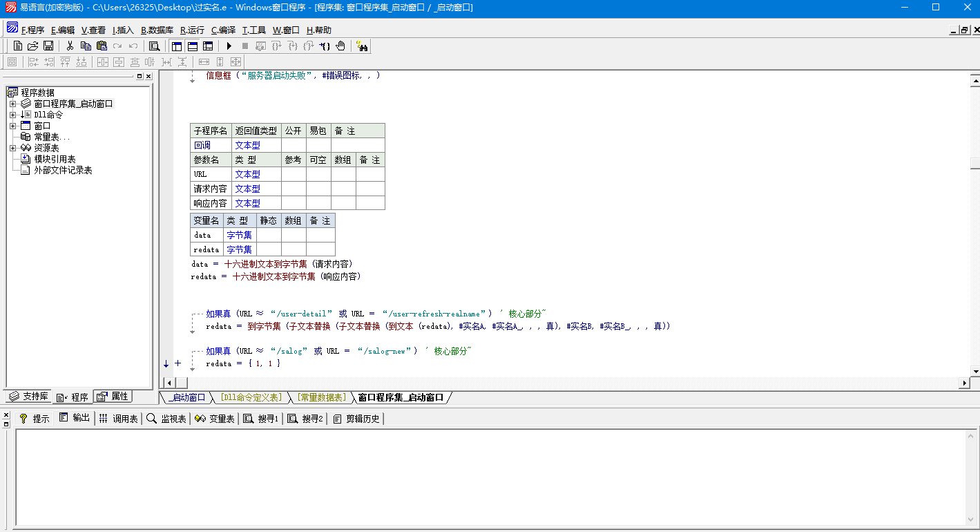Open the help search binoculars icon
The height and width of the screenshot is (532, 980).
pos(362,46)
